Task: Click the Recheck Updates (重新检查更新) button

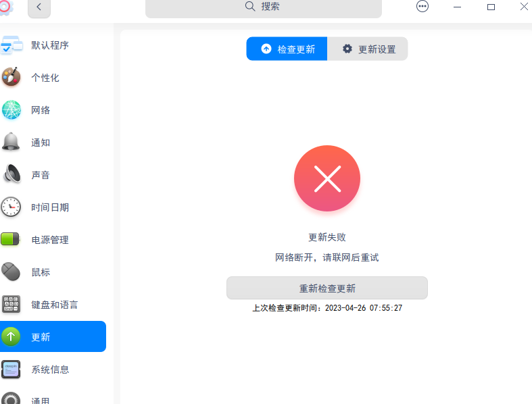Action: (327, 288)
